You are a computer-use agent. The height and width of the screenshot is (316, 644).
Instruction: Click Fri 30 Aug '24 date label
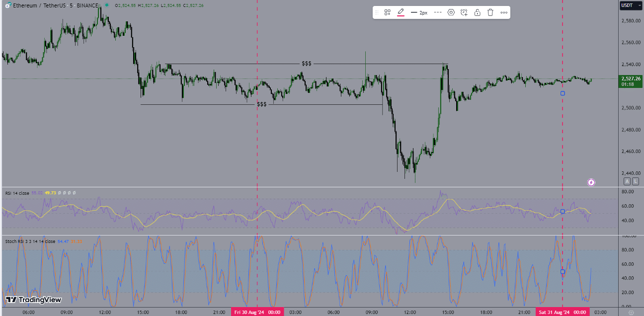pyautogui.click(x=257, y=312)
